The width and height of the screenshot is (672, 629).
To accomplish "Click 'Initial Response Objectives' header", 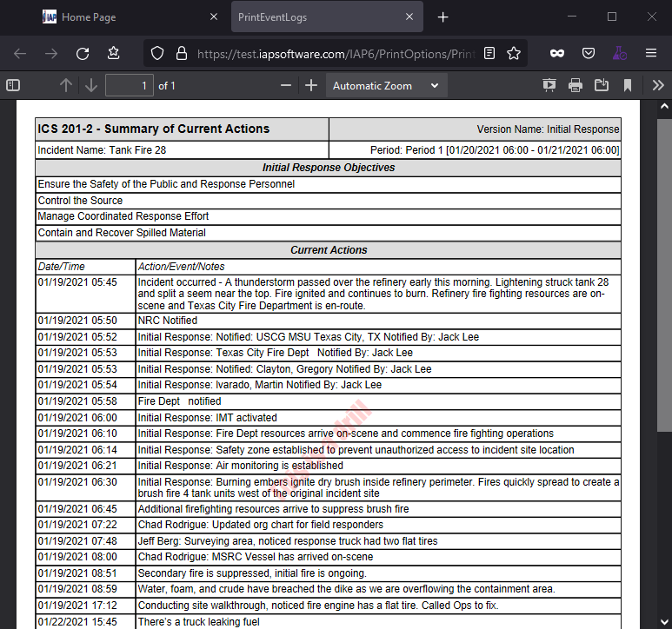I will pyautogui.click(x=329, y=168).
